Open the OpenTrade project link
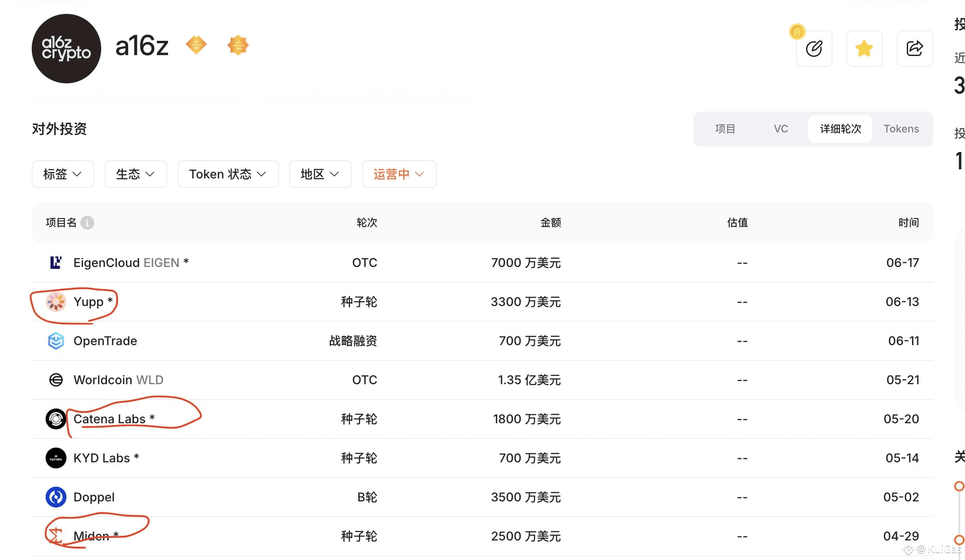The height and width of the screenshot is (560, 965). tap(106, 341)
